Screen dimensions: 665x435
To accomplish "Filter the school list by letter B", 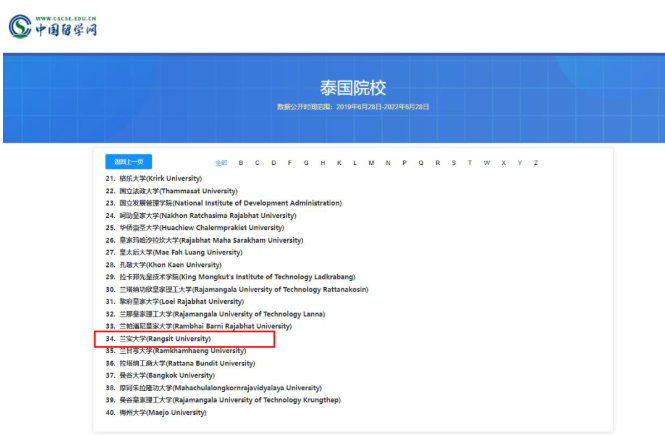I will click(x=241, y=163).
